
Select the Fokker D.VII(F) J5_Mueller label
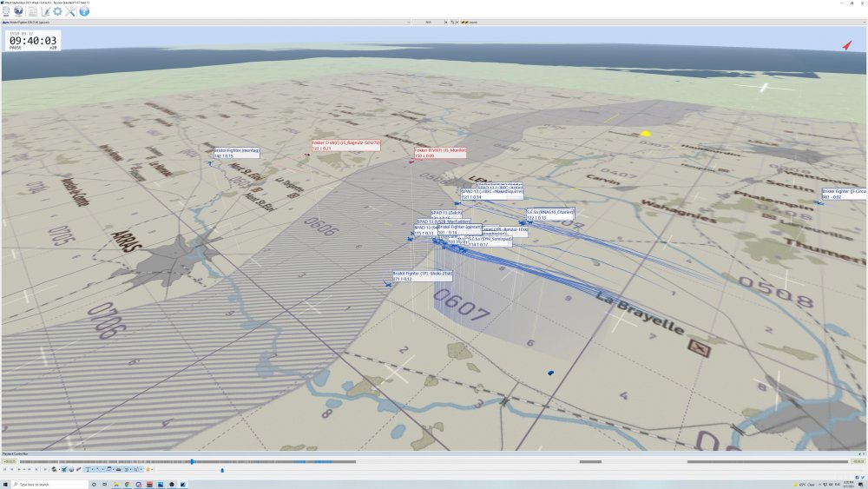[440, 153]
